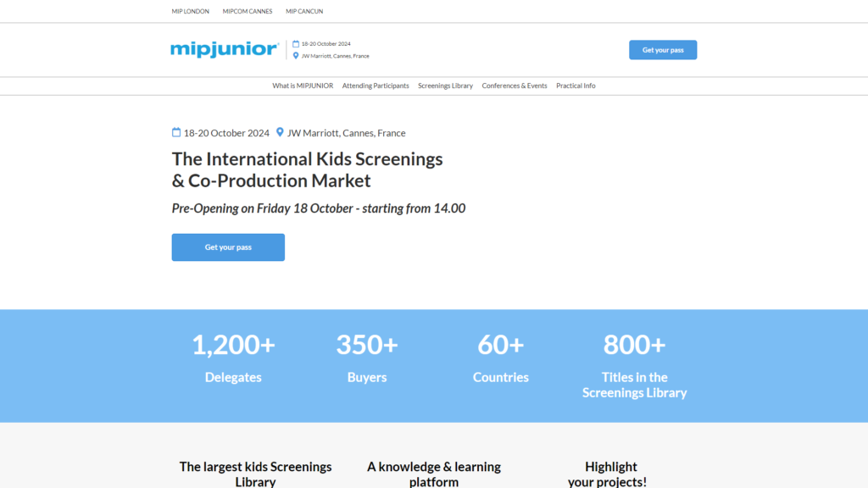Click the 60+ figure
Image resolution: width=868 pixels, height=488 pixels.
500,345
